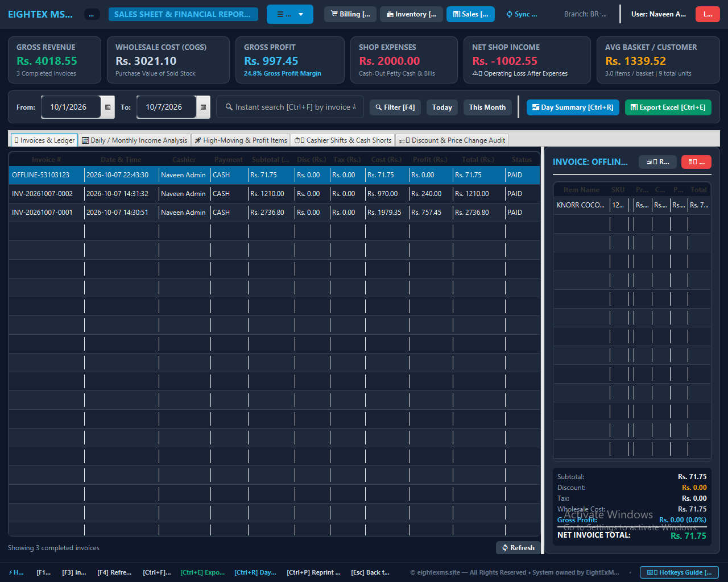Click the instant search by invoice field
This screenshot has width=728, height=582.
coord(290,107)
